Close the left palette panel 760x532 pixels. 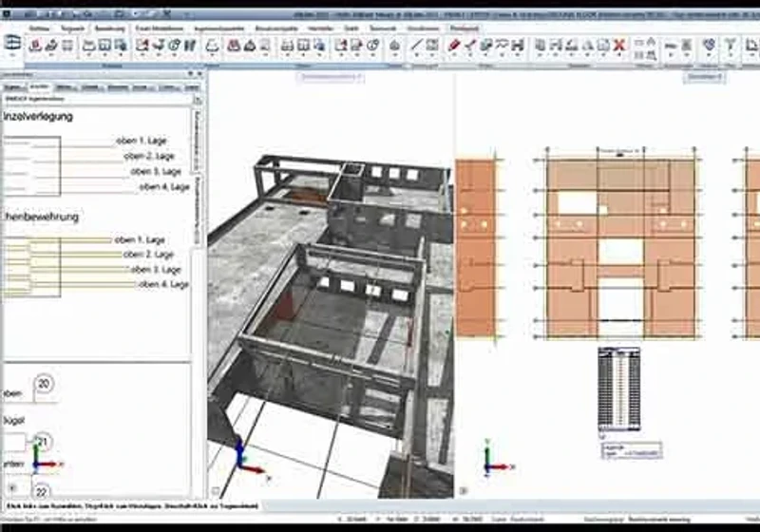(199, 74)
